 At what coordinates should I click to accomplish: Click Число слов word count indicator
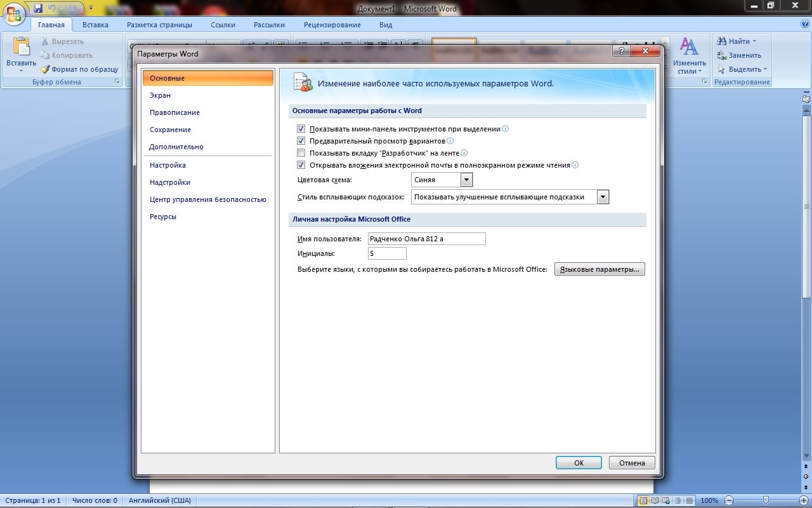[95, 500]
